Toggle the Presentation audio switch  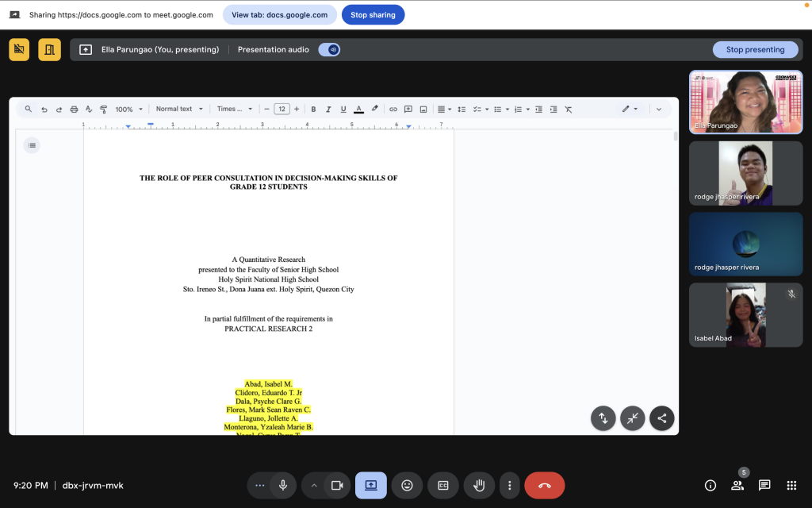point(329,49)
